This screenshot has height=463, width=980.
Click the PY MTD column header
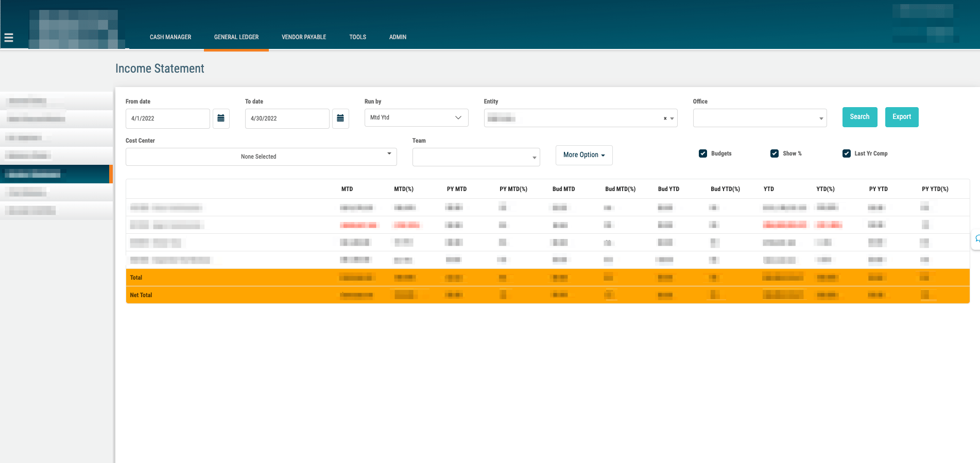[457, 189]
